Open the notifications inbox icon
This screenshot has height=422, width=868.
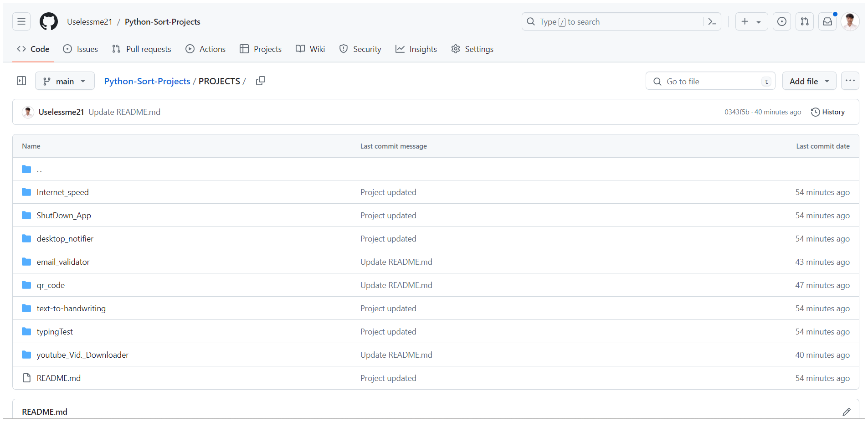point(827,21)
